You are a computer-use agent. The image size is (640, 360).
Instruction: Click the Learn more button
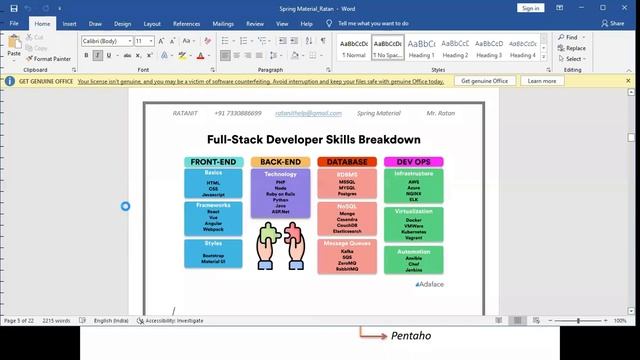[x=542, y=81]
